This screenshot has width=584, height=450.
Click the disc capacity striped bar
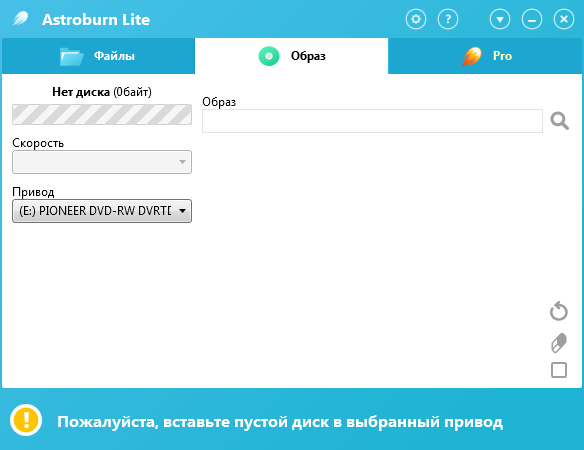tap(102, 114)
